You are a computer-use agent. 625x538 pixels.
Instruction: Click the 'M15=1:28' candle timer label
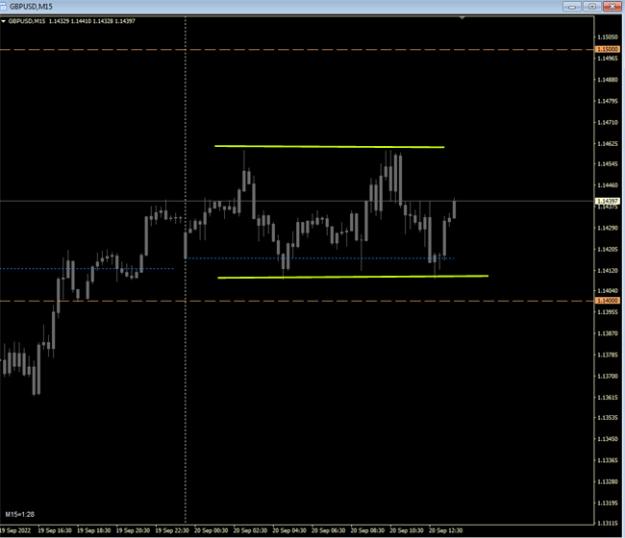[x=20, y=514]
